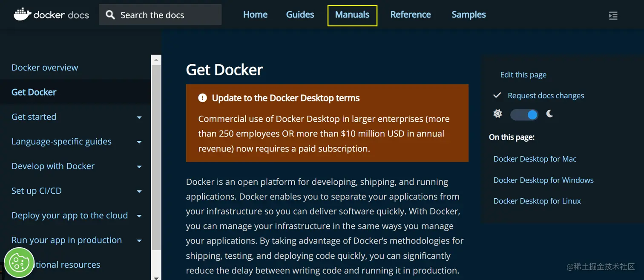
Task: Open the cookie settings icon
Action: click(x=19, y=263)
